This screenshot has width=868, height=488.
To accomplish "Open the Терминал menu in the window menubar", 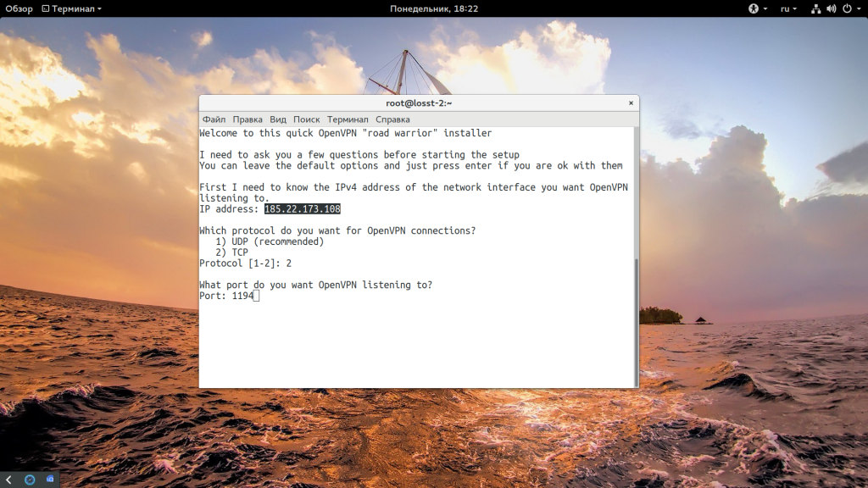I will pyautogui.click(x=348, y=119).
